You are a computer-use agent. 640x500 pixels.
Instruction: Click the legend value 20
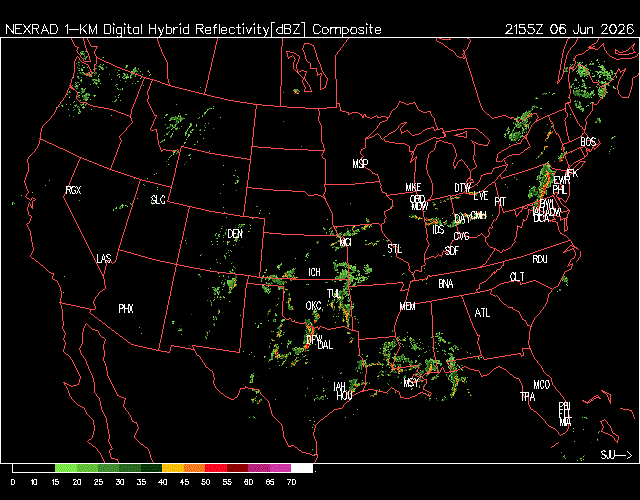click(77, 482)
